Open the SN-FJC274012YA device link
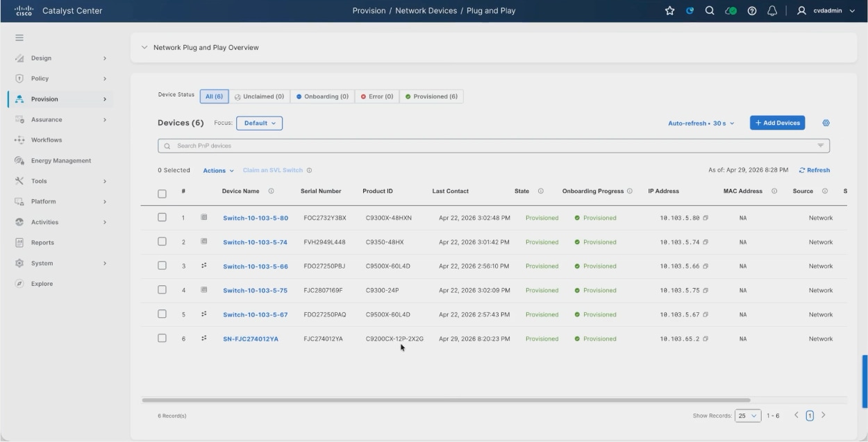868x442 pixels. coord(251,339)
